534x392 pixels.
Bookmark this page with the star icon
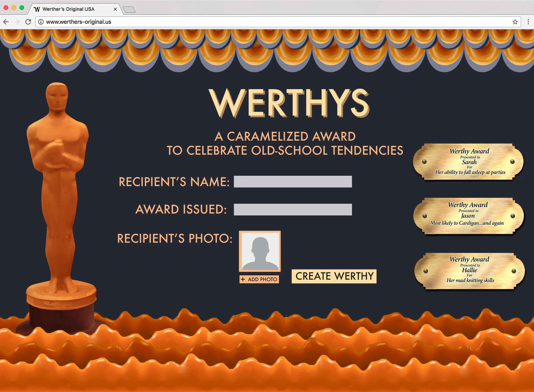coord(515,22)
